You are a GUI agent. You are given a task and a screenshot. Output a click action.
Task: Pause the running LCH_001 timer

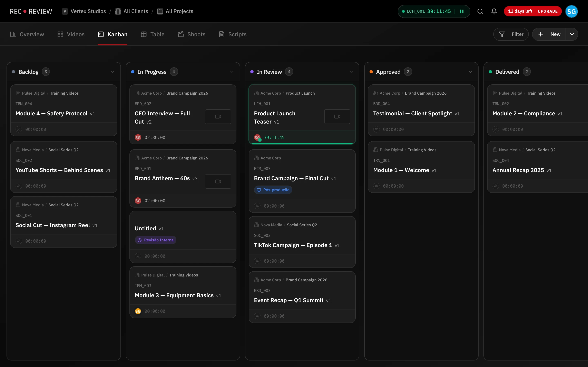462,11
